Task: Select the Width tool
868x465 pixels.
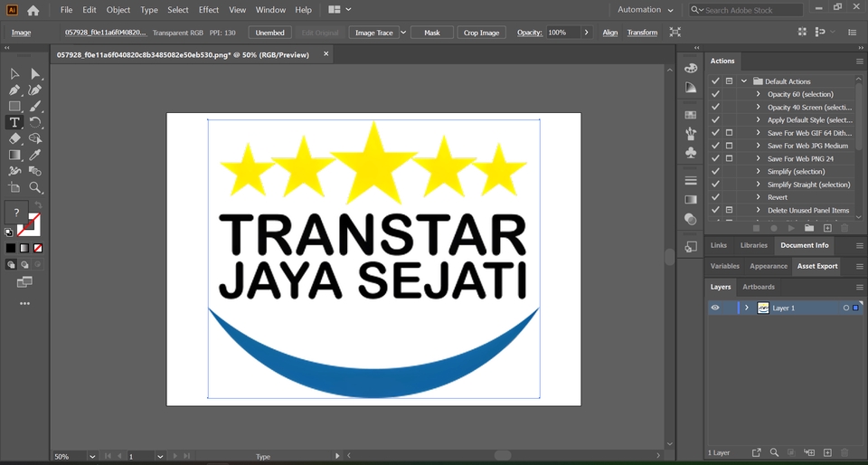Action: pyautogui.click(x=15, y=171)
